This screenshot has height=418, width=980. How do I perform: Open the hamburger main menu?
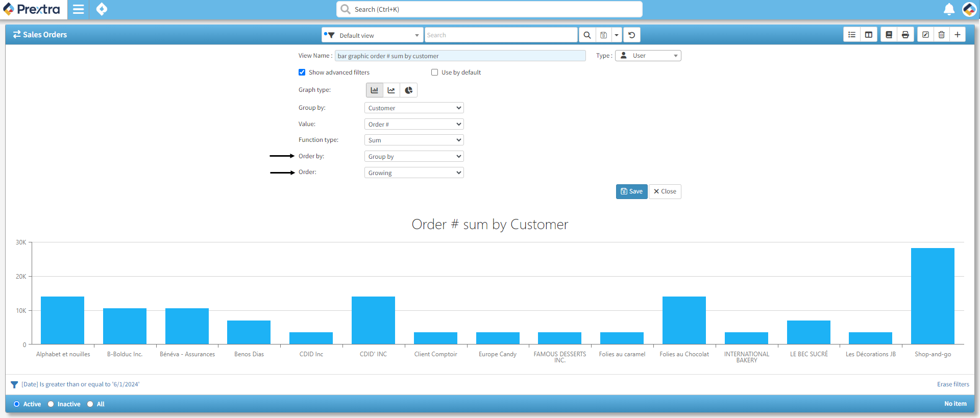[x=78, y=9]
